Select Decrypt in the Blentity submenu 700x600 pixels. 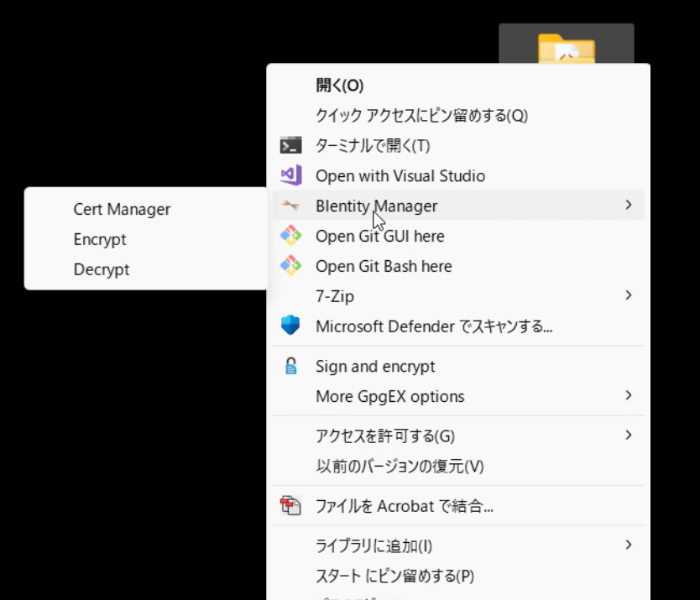click(146, 269)
